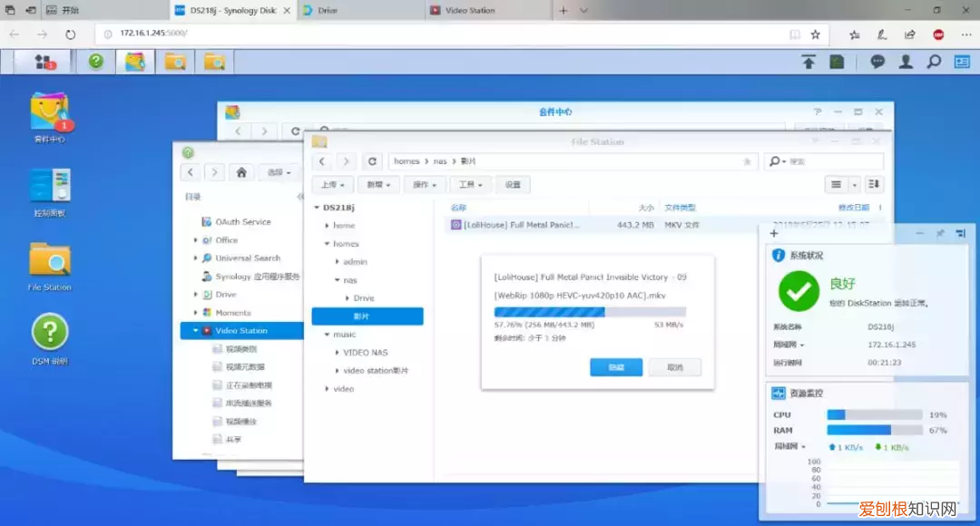Open Package Center desktop icon
Viewport: 980px width, 526px height.
point(50,112)
